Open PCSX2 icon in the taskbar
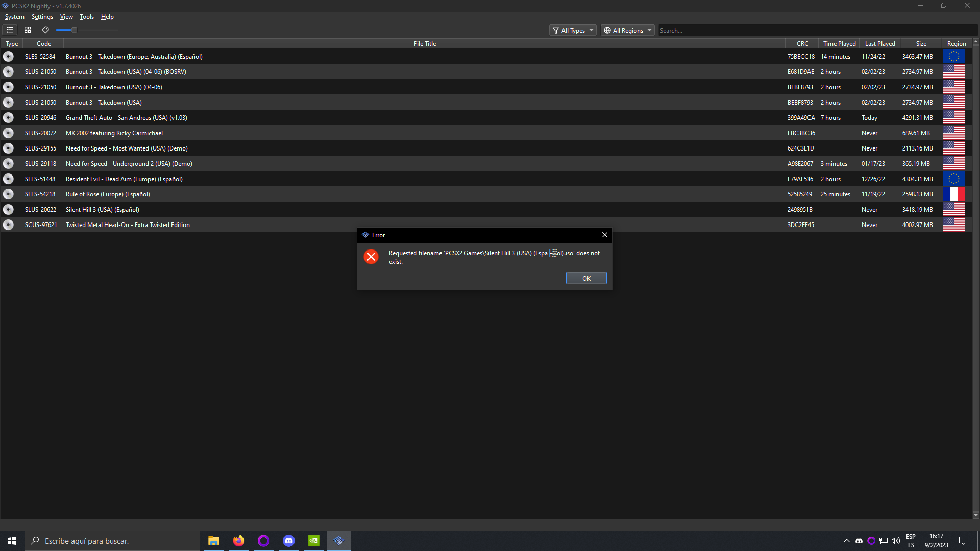This screenshot has width=980, height=551. [x=338, y=540]
